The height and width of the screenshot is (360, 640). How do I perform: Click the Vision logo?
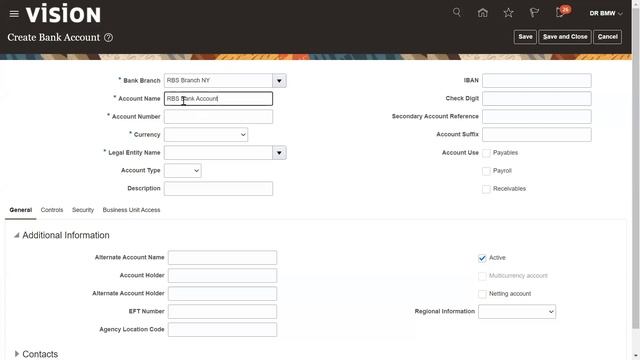(x=63, y=14)
